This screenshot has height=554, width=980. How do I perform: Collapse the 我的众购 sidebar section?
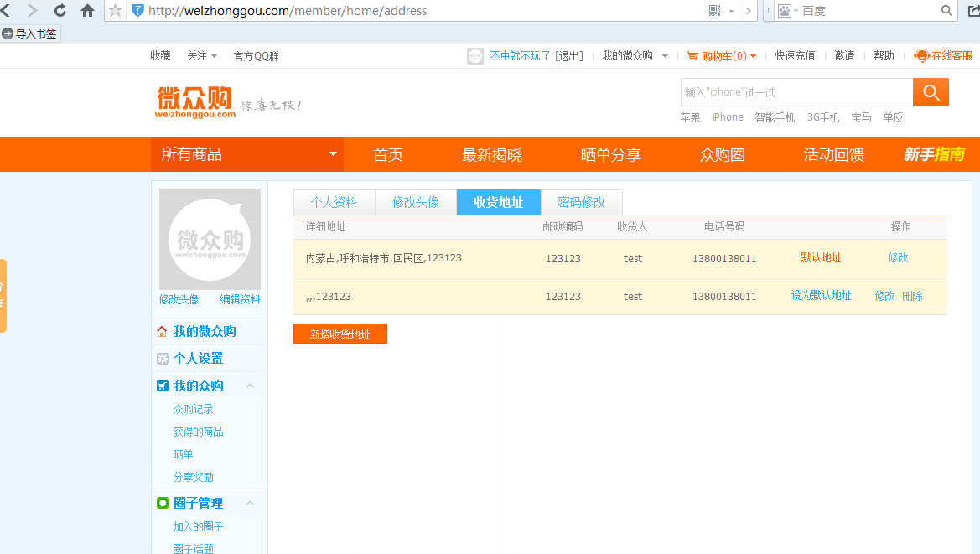coord(250,386)
